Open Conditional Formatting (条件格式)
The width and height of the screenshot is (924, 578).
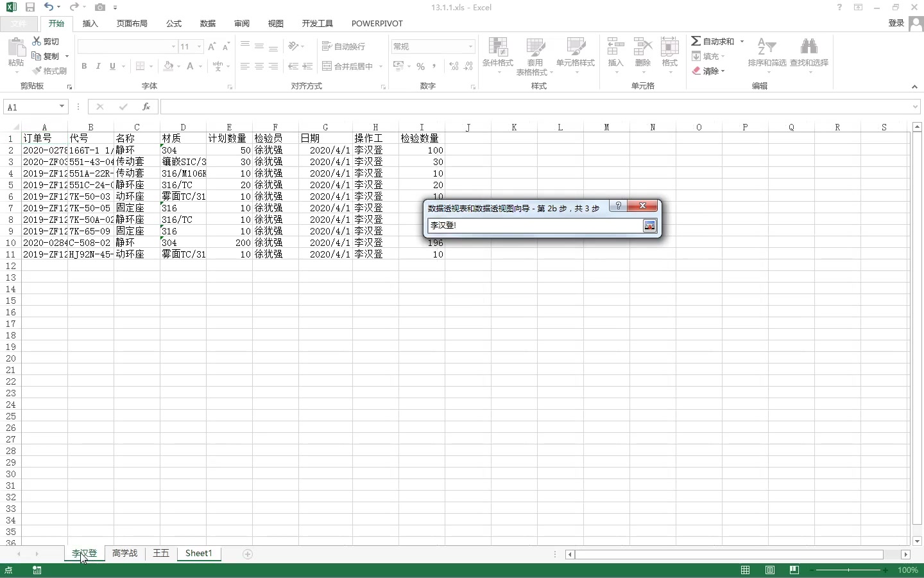click(x=498, y=55)
